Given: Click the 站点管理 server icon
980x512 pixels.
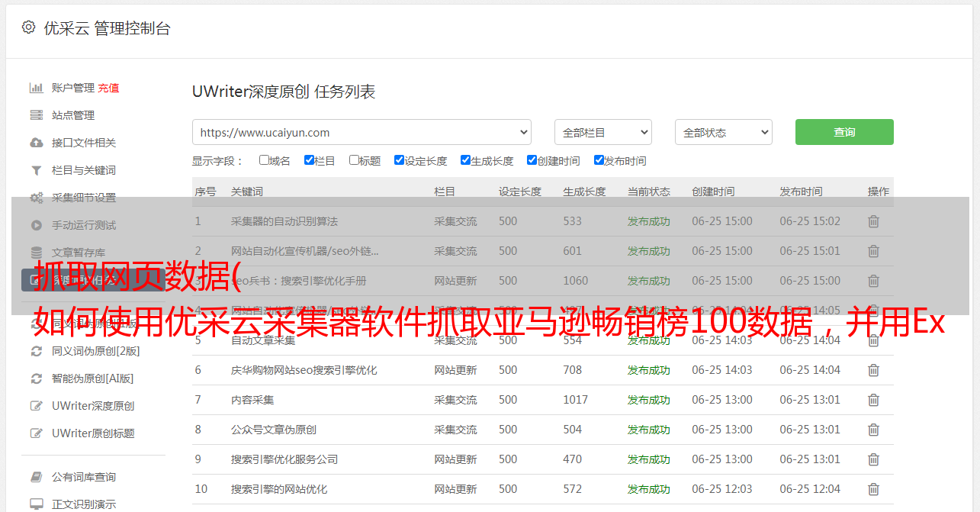Looking at the screenshot, I should pos(36,115).
